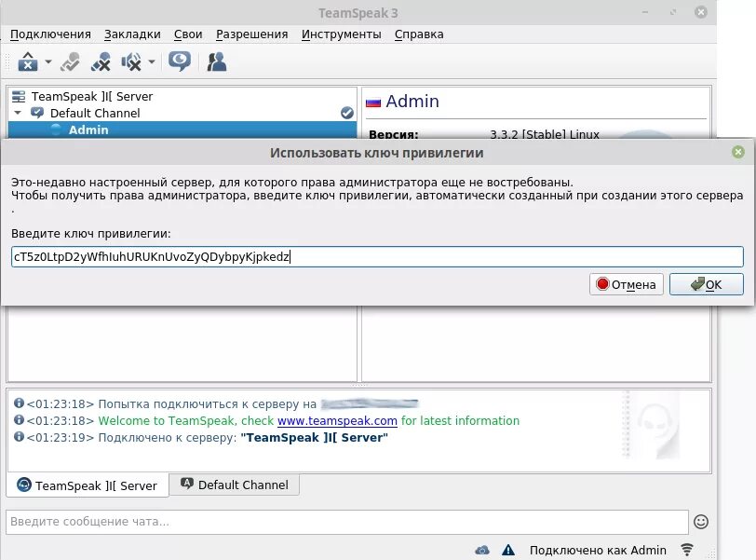The height and width of the screenshot is (560, 756).
Task: Click the warning triangle status icon
Action: click(508, 550)
